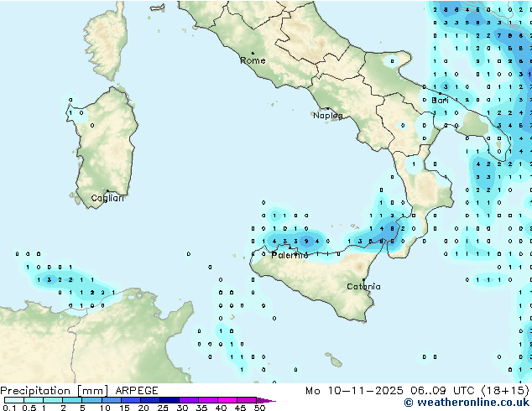Pick the 1–2 mm legend color
This screenshot has height=411, width=532.
pyautogui.click(x=53, y=400)
